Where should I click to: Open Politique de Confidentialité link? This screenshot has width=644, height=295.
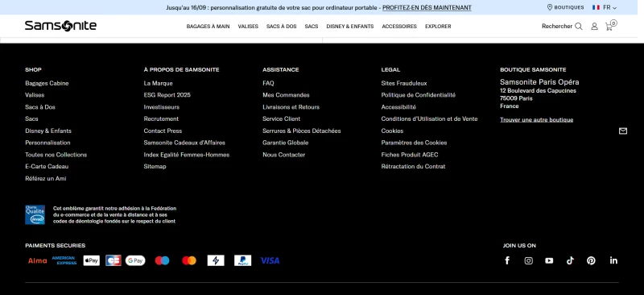click(x=418, y=95)
